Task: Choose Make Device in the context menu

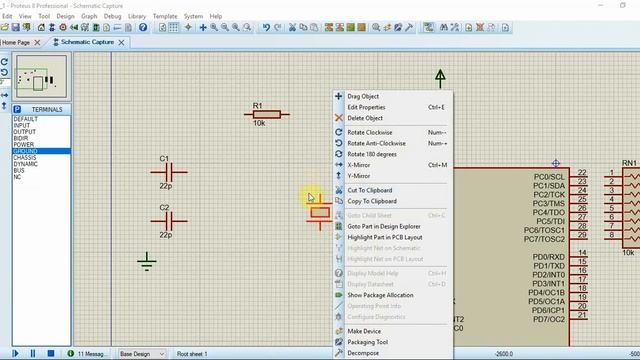Action: click(x=393, y=331)
